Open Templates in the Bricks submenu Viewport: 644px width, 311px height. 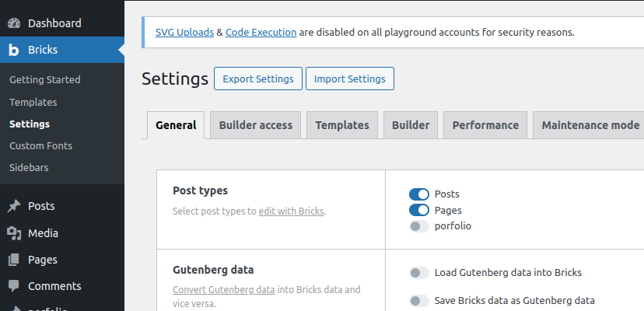click(33, 103)
